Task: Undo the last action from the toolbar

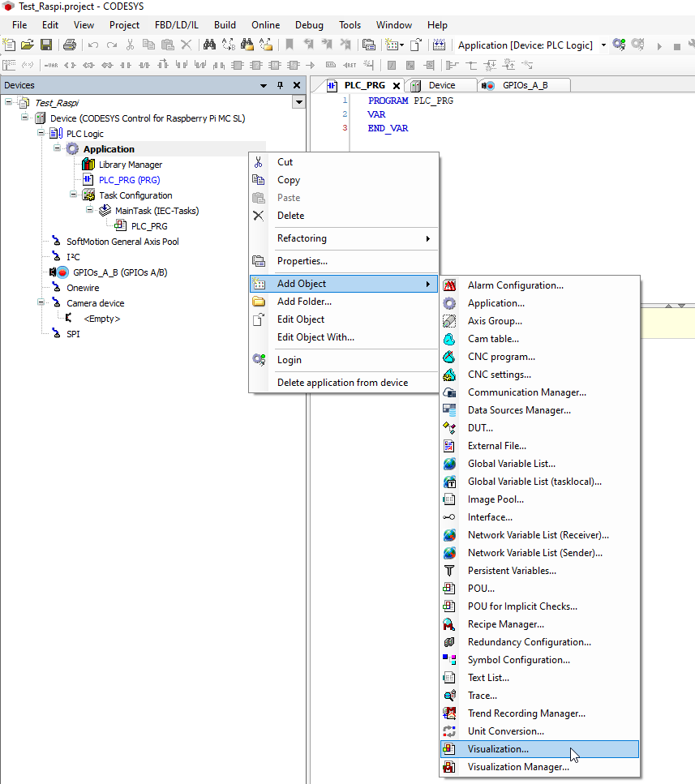Action: coord(92,44)
